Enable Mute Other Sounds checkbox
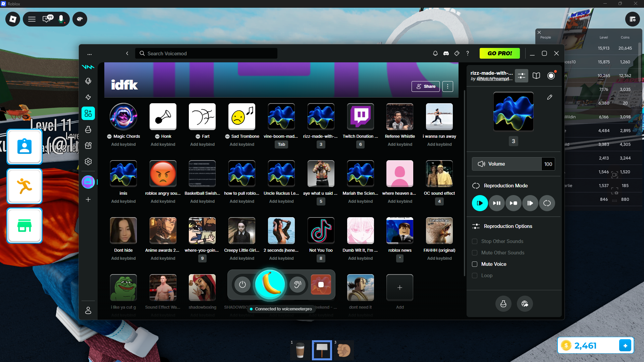Viewport: 644px width, 362px height. [475, 253]
